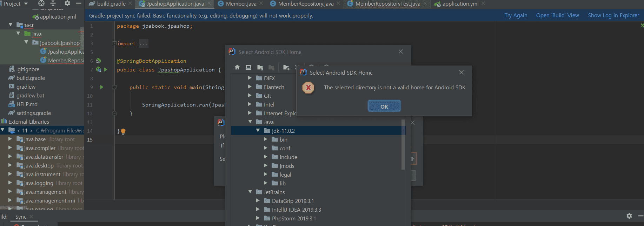Open settings.gradle in project tree

click(30, 113)
